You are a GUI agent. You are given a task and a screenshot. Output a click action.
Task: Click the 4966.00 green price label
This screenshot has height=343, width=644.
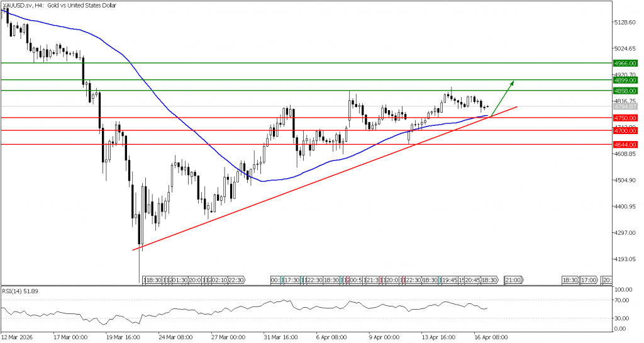click(x=626, y=64)
